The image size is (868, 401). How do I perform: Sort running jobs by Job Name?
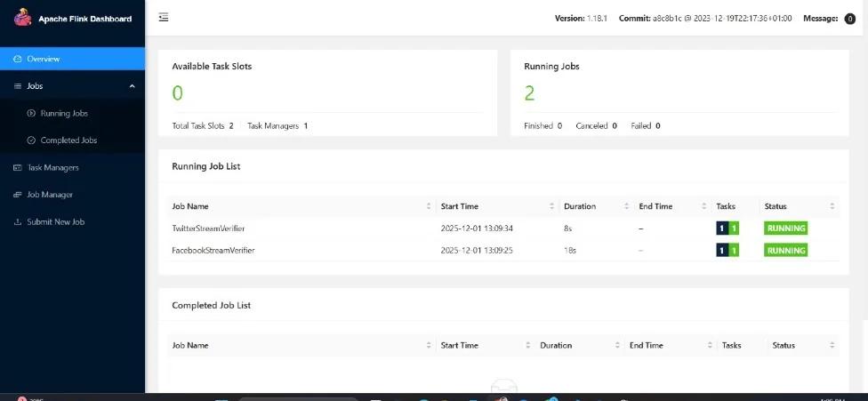[x=429, y=206]
